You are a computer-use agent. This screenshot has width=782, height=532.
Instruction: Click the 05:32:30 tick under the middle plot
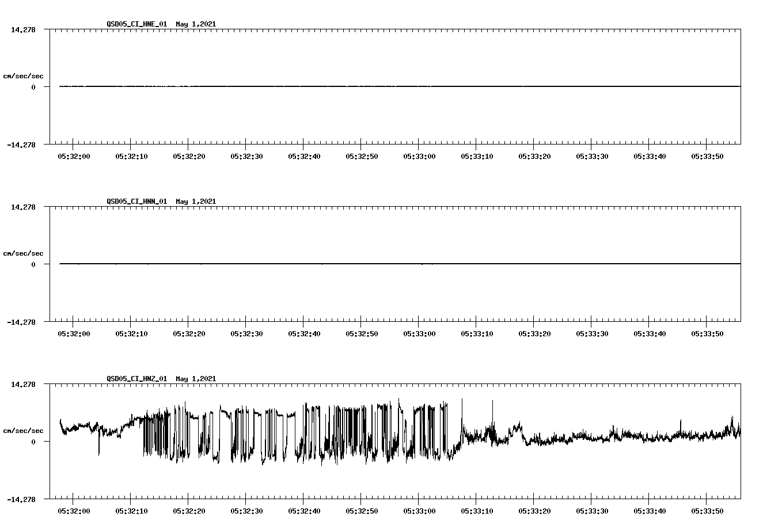(x=246, y=333)
